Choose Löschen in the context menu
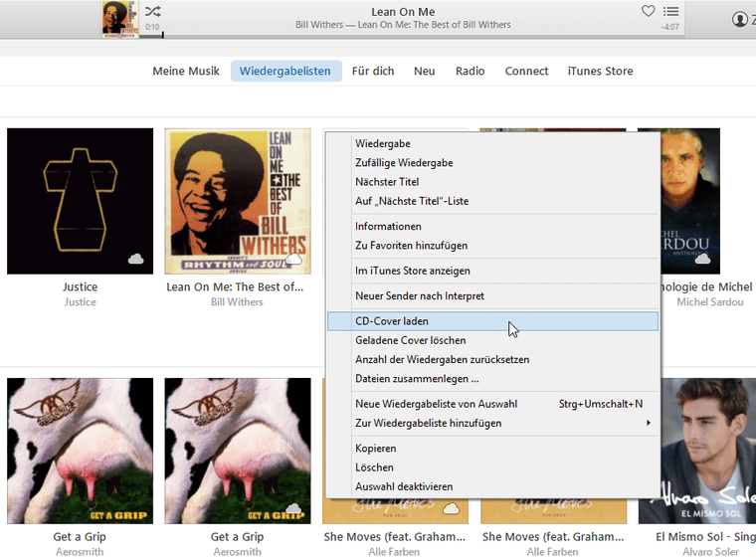 pyautogui.click(x=492, y=467)
